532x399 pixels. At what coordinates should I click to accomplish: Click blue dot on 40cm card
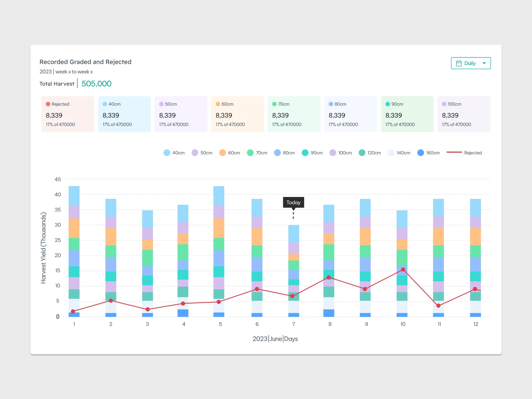(105, 104)
